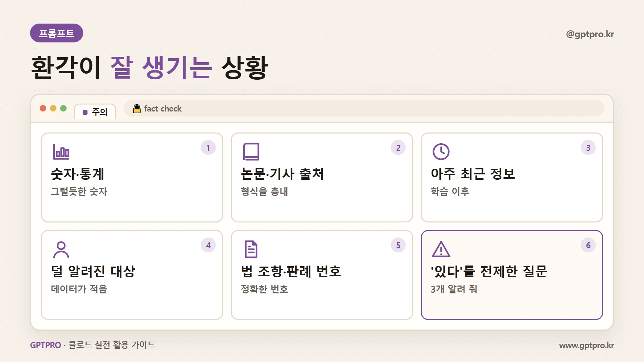Click the person icon in 덜 알려진 대상 card
The width and height of the screenshot is (644, 362).
coord(61,249)
